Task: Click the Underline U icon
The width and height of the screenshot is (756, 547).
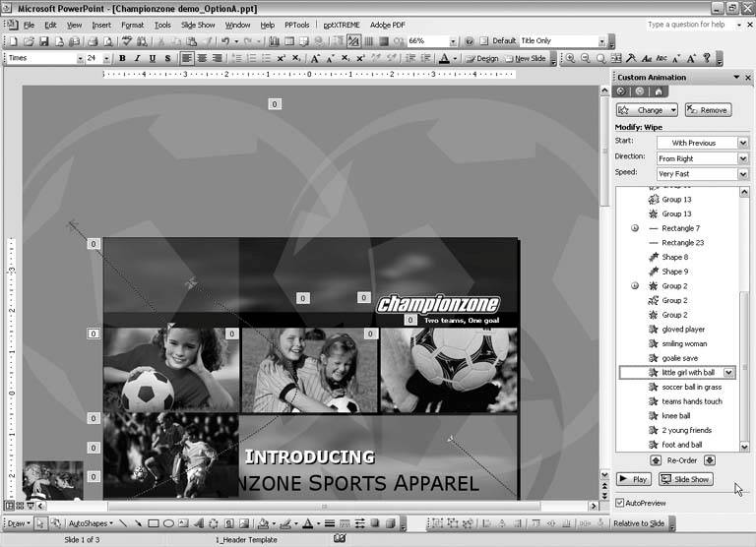Action: 153,58
